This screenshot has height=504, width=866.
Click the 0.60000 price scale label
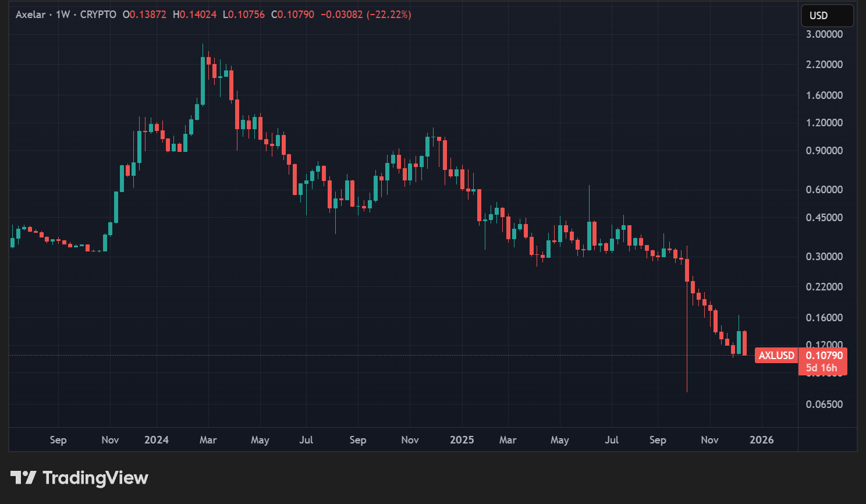[824, 190]
